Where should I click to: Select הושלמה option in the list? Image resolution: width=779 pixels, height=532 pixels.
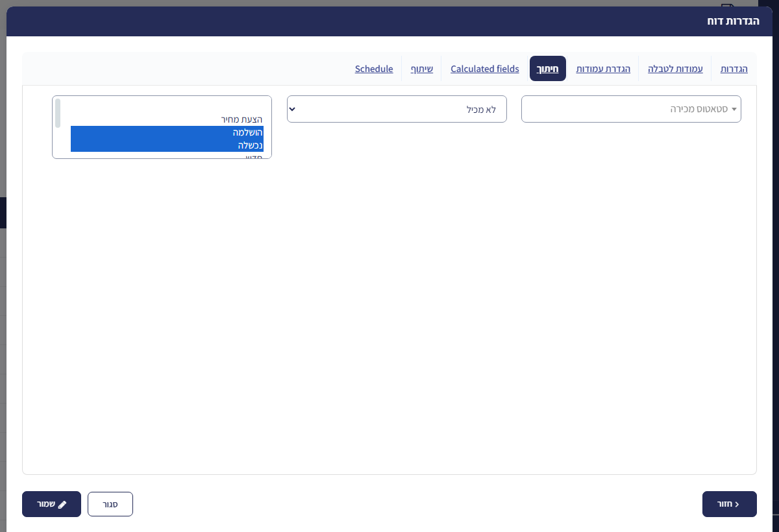pyautogui.click(x=167, y=132)
